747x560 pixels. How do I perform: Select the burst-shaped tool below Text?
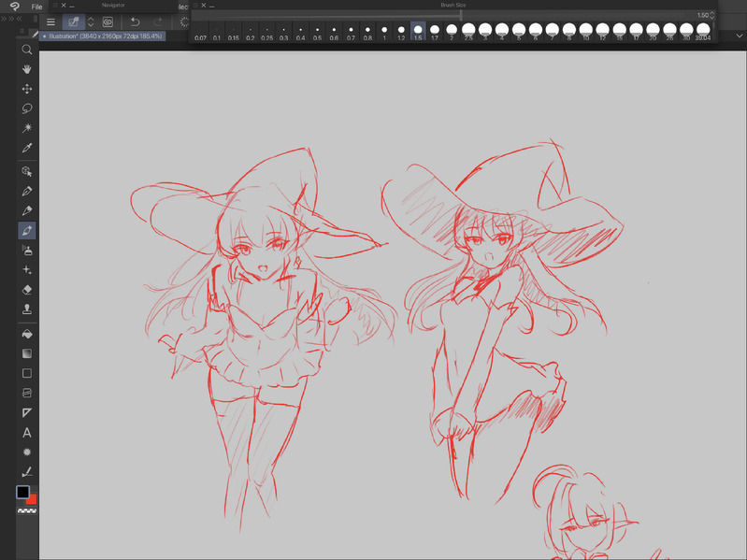[27, 452]
